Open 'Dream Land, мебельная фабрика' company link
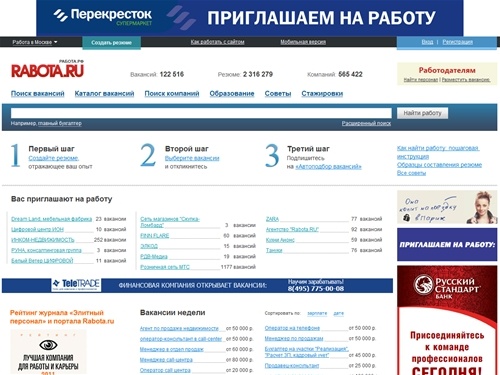 coord(51,219)
